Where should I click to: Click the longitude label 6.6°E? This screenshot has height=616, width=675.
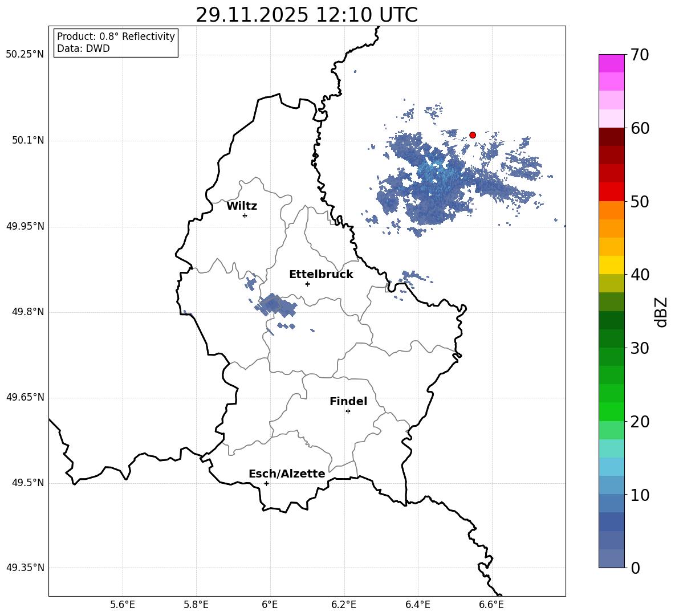pos(491,605)
